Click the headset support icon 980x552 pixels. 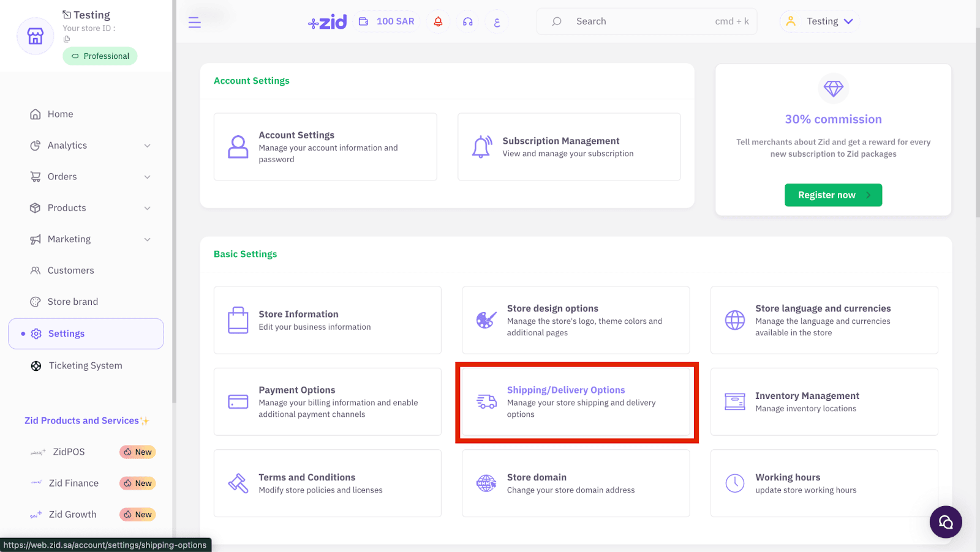pyautogui.click(x=468, y=21)
